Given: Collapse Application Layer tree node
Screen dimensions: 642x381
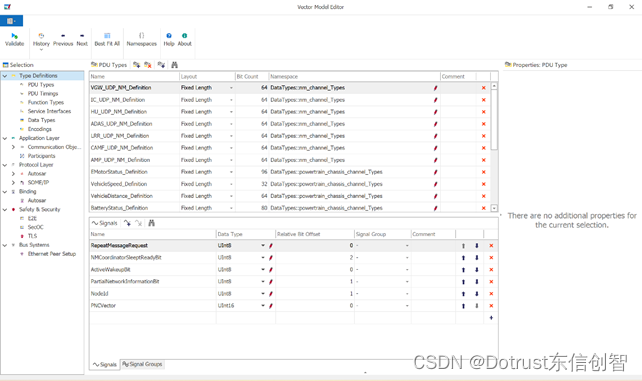Looking at the screenshot, I should pos(5,138).
